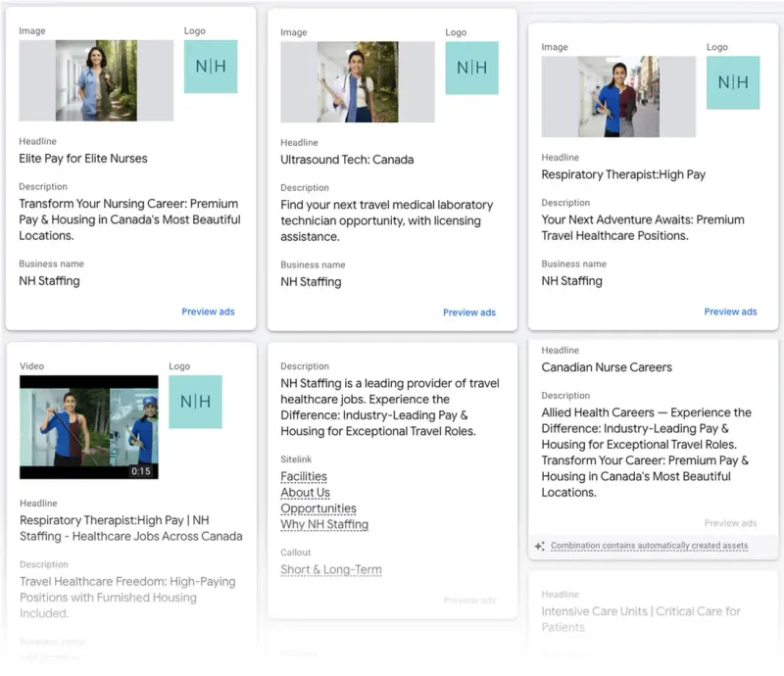This screenshot has width=784, height=676.
Task: Click video card headline mentioning Healthcare Jobs Across Canada
Action: pos(131,528)
